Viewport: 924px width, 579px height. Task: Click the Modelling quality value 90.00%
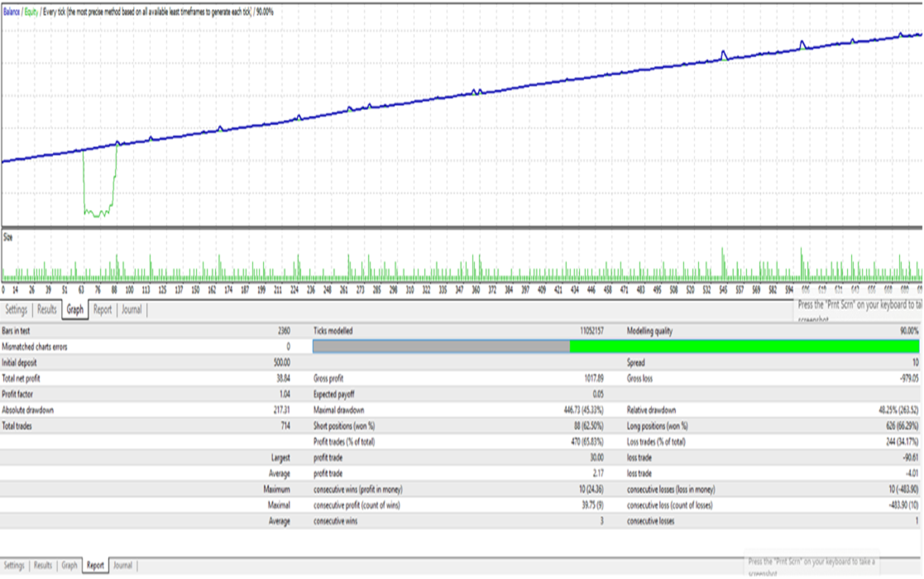[x=908, y=331]
